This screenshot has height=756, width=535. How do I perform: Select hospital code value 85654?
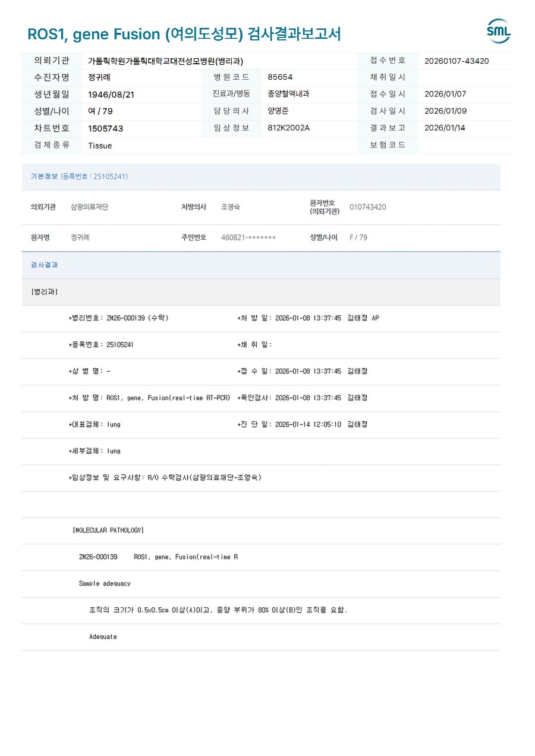point(280,77)
